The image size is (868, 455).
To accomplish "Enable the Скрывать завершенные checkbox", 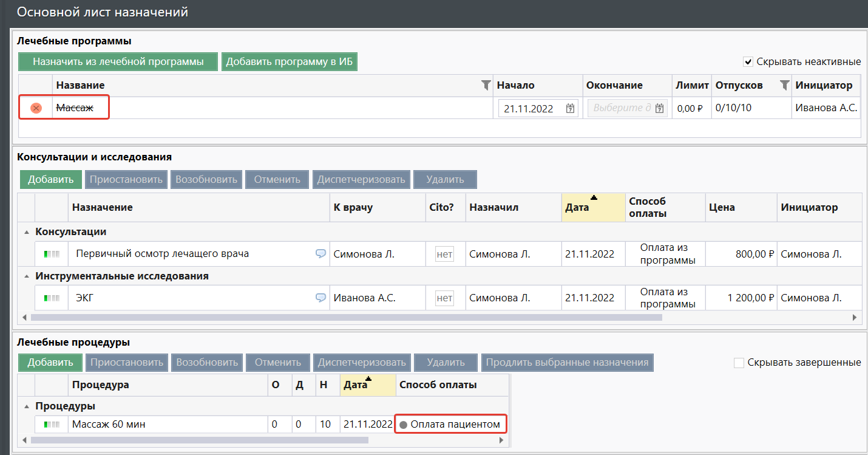I will click(739, 363).
